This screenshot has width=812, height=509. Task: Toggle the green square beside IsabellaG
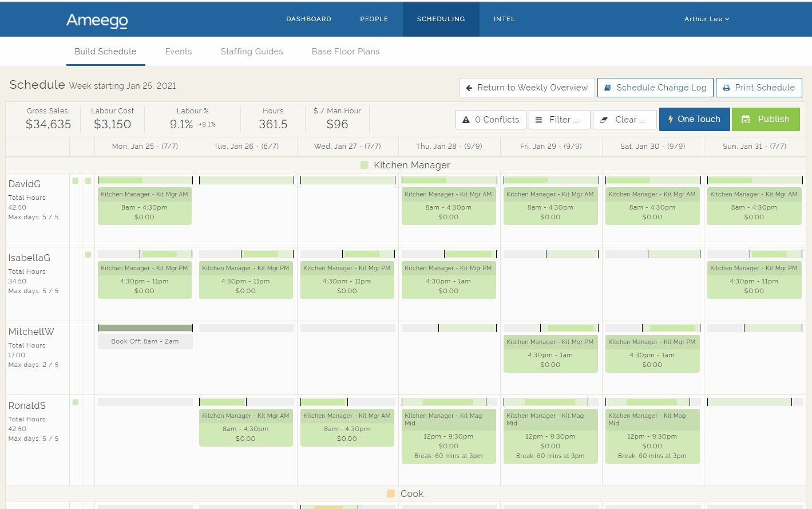click(88, 255)
